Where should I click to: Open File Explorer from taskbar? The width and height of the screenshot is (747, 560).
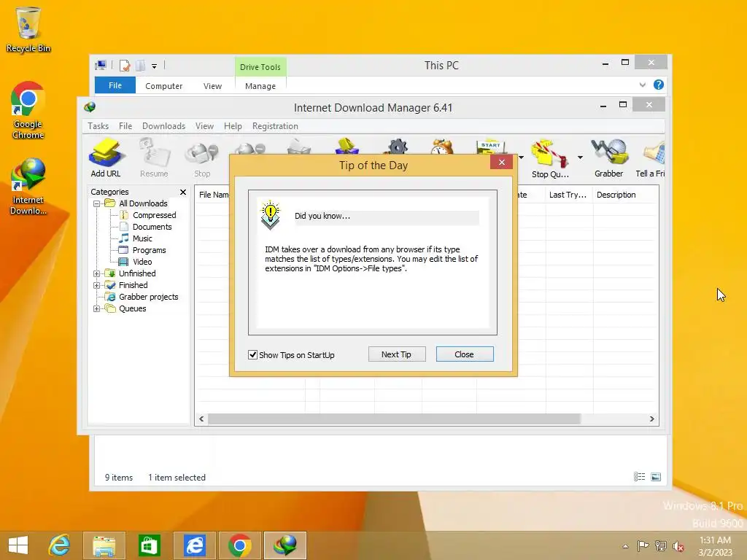[104, 545]
